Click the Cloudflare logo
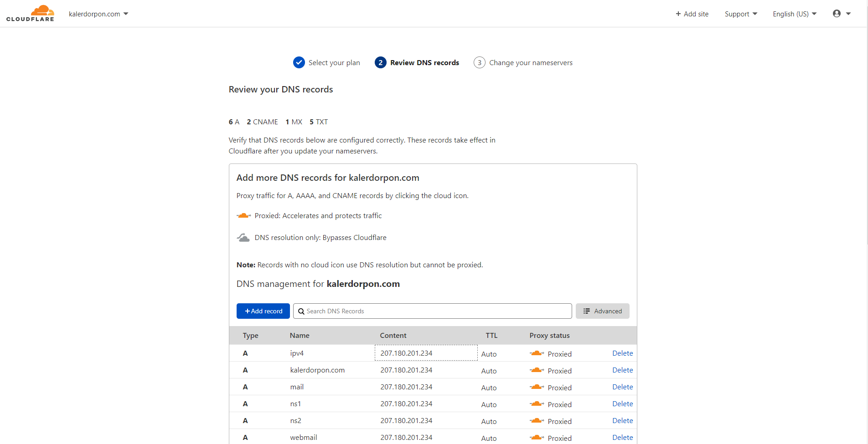The width and height of the screenshot is (868, 444). coord(30,13)
